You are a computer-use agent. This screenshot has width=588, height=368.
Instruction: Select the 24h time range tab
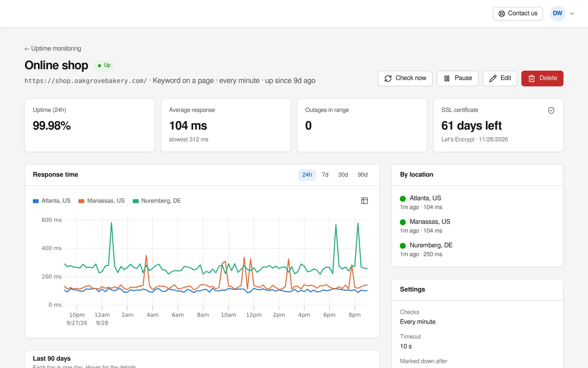[x=307, y=175]
